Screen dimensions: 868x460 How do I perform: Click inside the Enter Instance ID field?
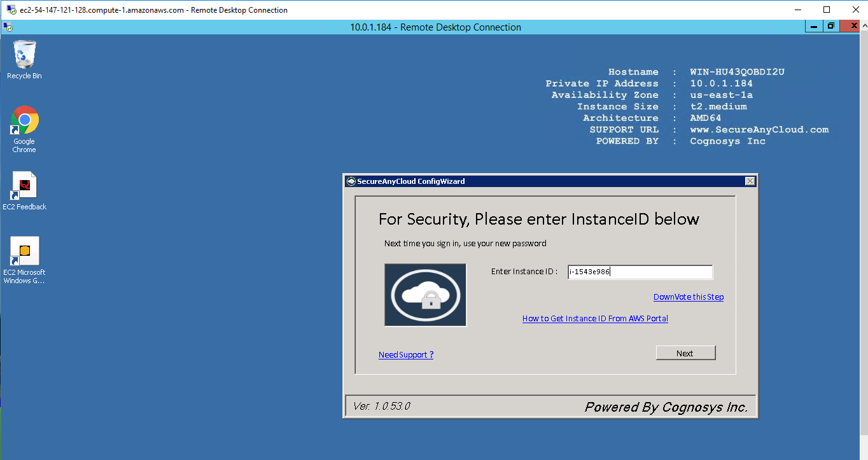(640, 272)
